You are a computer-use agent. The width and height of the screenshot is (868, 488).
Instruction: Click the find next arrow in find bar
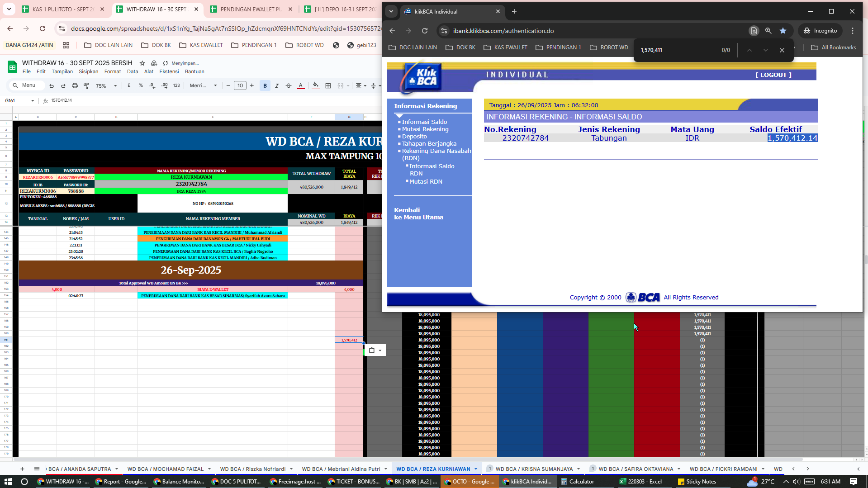click(x=766, y=50)
